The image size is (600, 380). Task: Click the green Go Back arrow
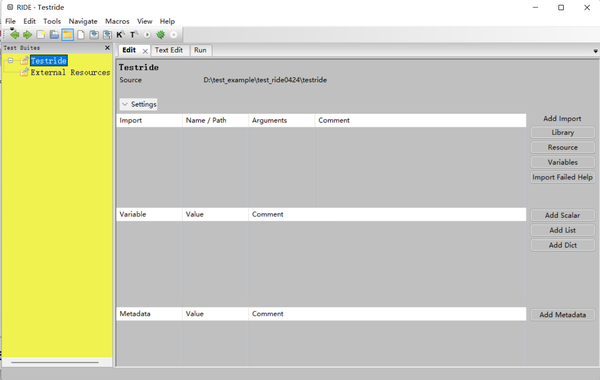[15, 35]
